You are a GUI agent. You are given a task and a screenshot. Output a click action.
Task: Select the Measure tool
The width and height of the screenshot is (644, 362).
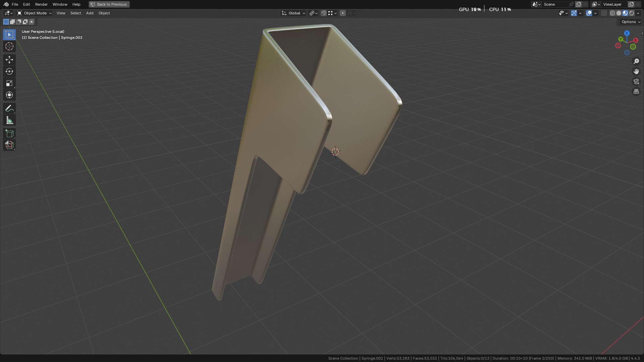pyautogui.click(x=9, y=120)
